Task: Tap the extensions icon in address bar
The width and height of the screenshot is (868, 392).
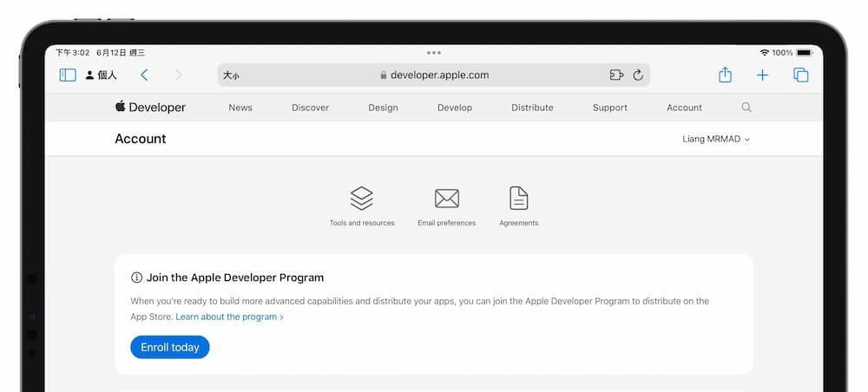Action: [616, 75]
